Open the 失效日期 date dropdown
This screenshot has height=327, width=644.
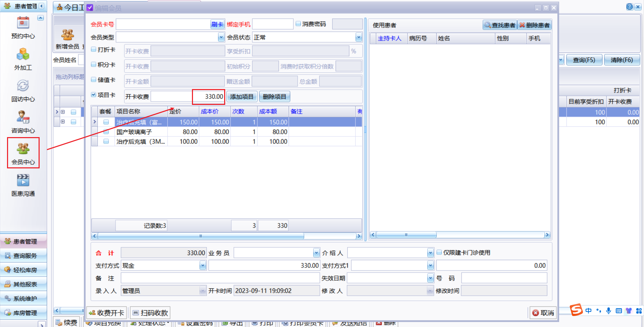coord(431,278)
